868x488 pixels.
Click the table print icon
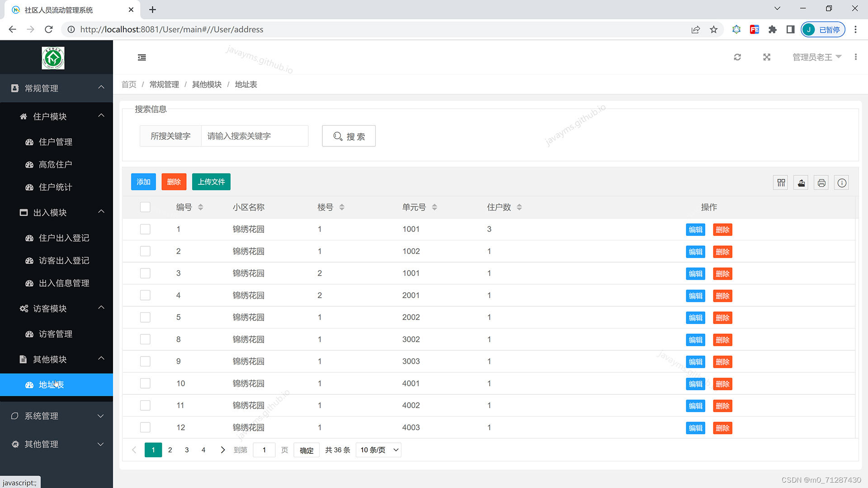pos(821,183)
